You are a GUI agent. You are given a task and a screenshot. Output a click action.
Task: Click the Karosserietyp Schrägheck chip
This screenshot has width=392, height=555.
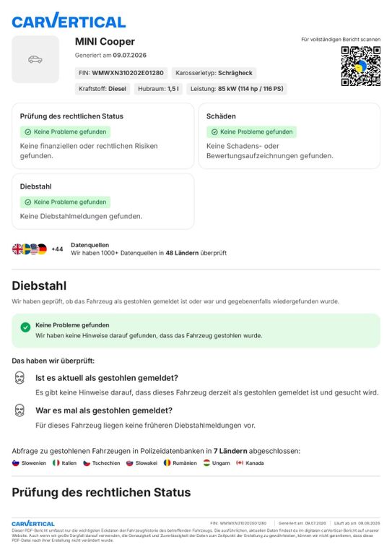coord(214,73)
